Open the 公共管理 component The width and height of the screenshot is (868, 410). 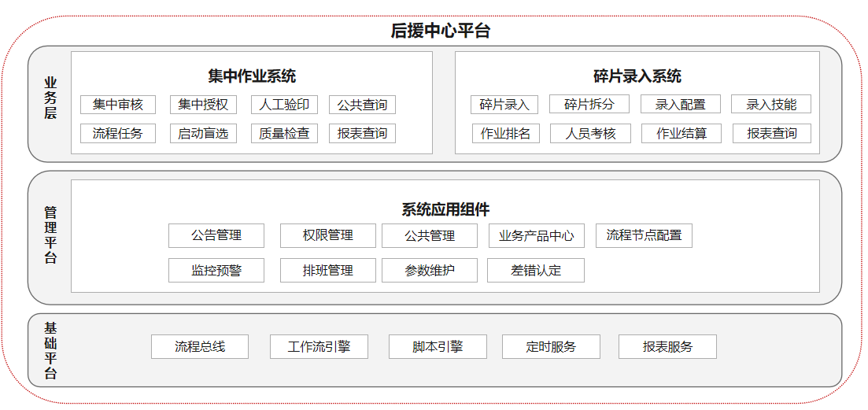point(430,236)
